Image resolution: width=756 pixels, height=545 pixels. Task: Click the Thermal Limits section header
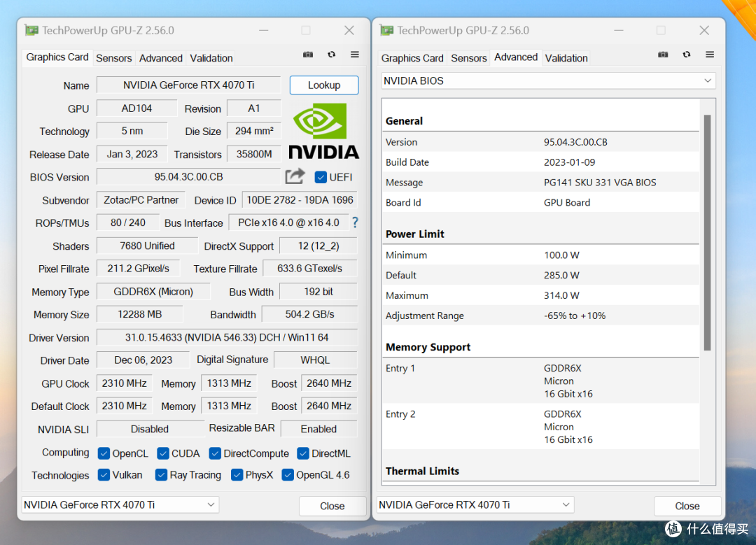422,472
